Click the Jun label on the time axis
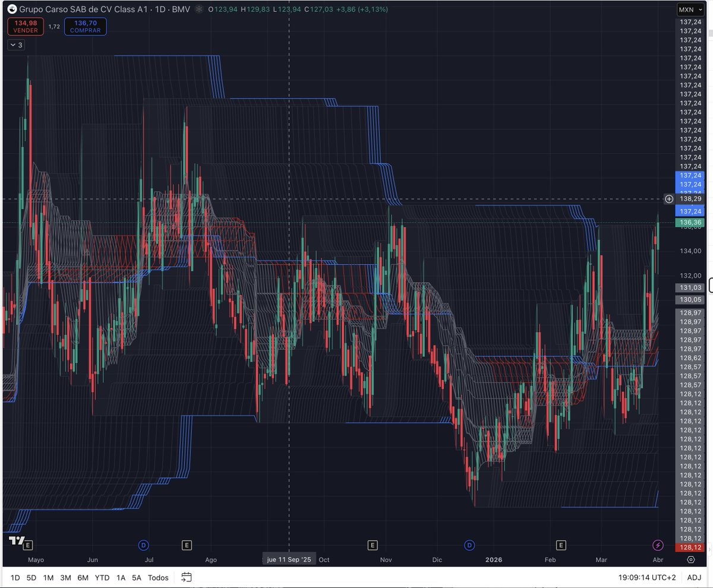Image resolution: width=713 pixels, height=588 pixels. [93, 559]
